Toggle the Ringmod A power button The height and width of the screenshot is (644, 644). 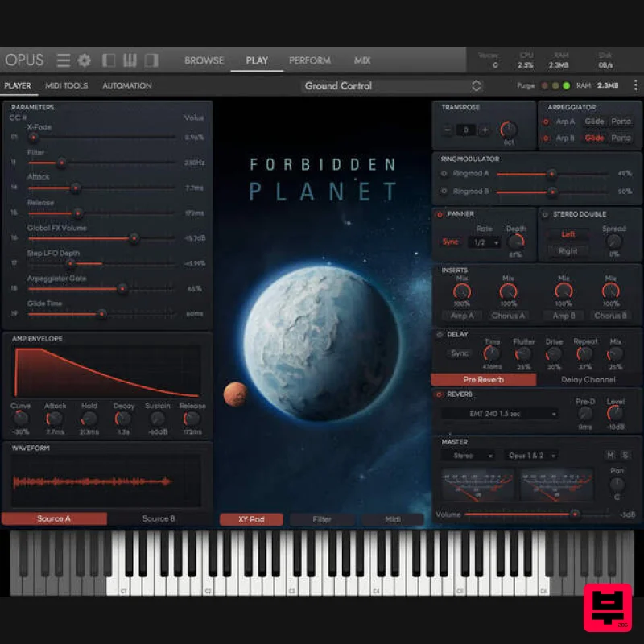(x=444, y=174)
